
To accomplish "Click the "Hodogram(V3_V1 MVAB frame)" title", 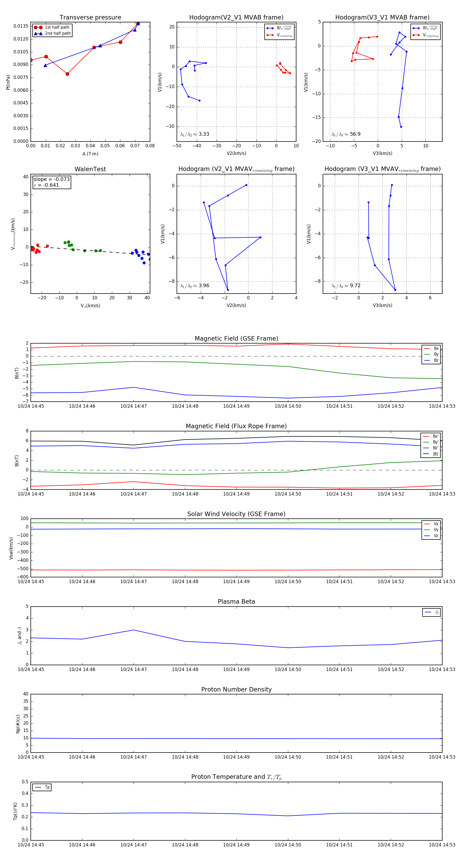I will tap(382, 18).
